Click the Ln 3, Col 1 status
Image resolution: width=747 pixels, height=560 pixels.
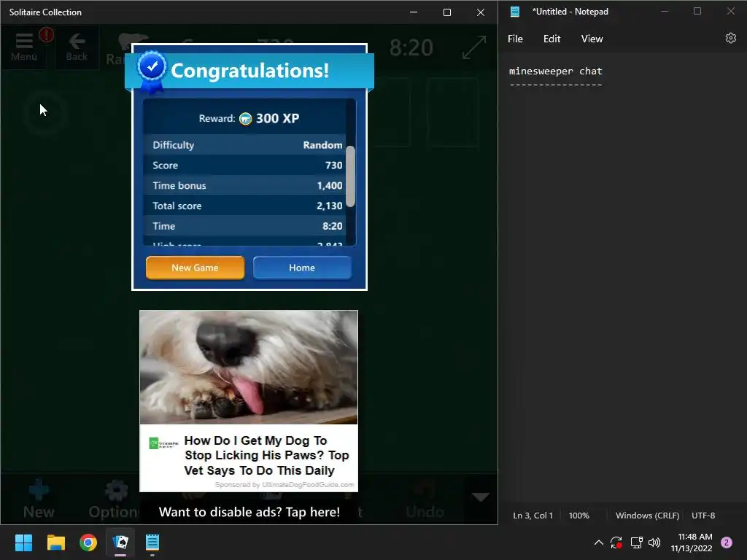(533, 516)
